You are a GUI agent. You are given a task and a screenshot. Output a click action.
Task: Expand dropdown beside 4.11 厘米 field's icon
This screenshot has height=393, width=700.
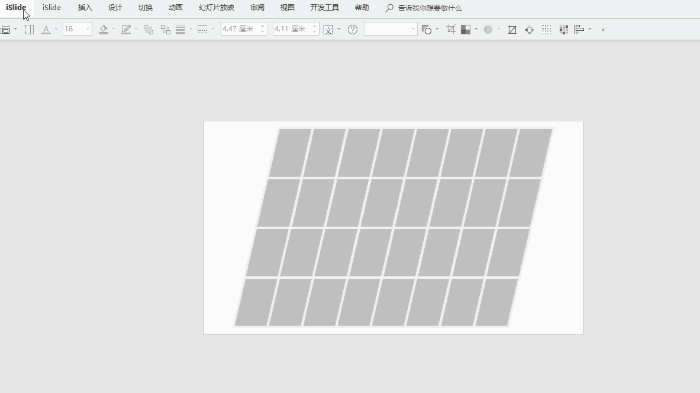tap(339, 29)
